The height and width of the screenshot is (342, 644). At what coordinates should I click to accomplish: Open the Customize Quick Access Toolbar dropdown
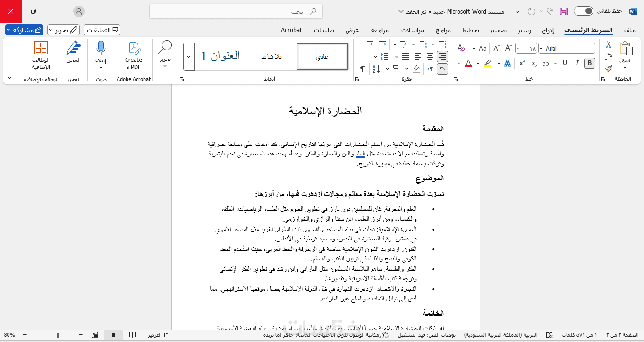click(x=518, y=11)
